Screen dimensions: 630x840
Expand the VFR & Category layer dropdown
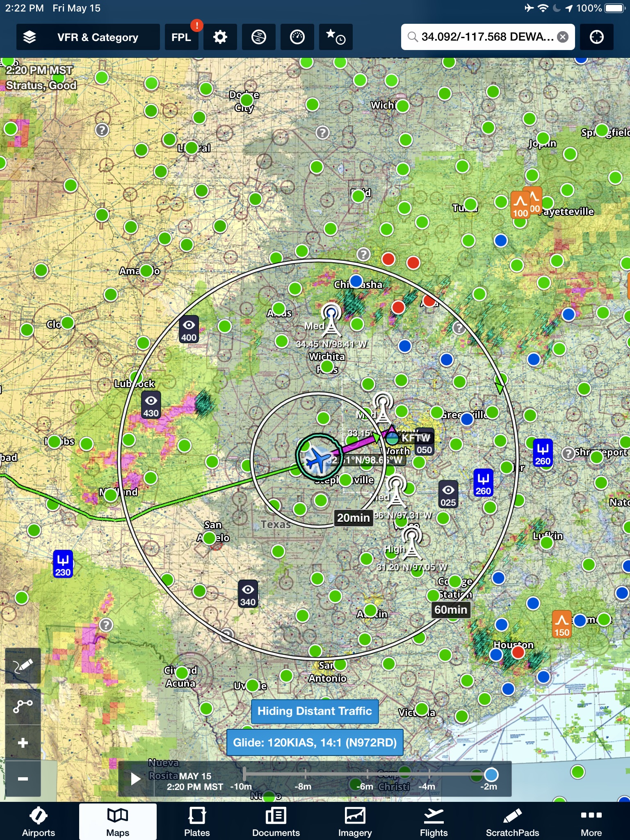click(x=98, y=37)
